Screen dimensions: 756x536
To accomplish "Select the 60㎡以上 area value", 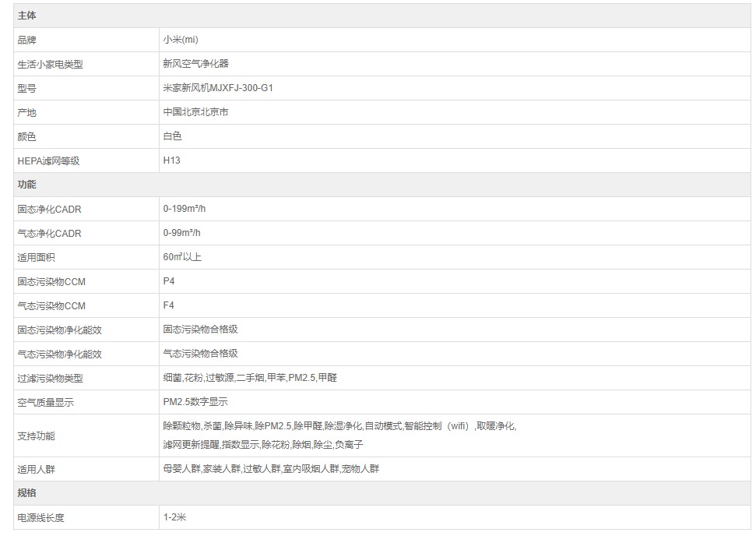I will tap(182, 257).
